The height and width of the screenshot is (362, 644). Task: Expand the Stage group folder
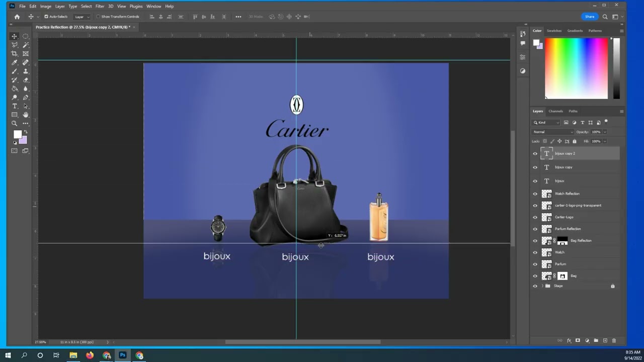[542, 286]
